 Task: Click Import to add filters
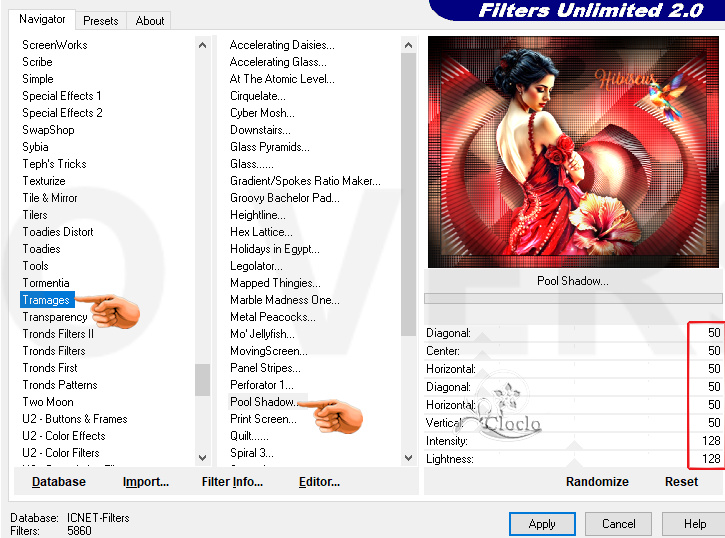146,481
